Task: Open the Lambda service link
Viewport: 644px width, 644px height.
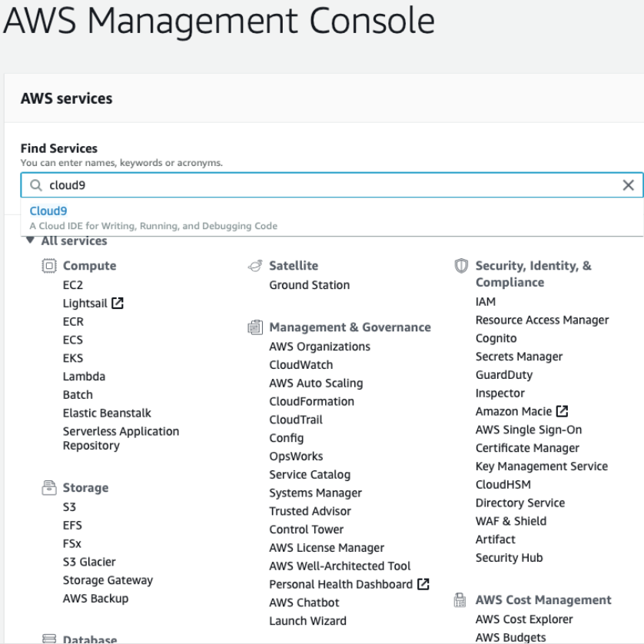Action: 84,377
